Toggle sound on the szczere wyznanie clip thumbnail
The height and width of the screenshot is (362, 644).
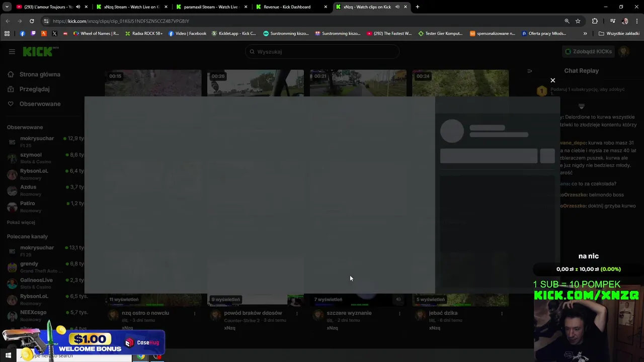tap(398, 299)
